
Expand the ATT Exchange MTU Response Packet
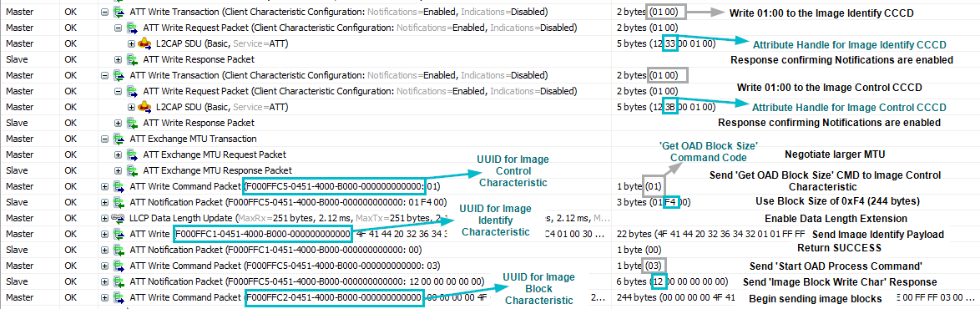(119, 170)
